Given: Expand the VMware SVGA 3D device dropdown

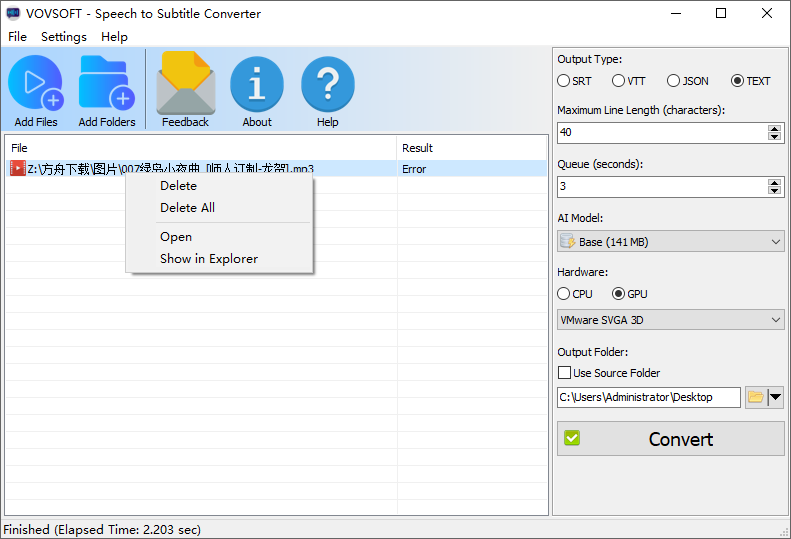Looking at the screenshot, I should point(776,320).
